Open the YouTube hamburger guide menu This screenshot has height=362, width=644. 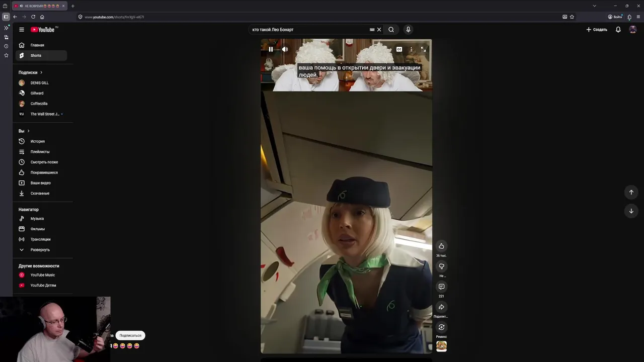(22, 30)
